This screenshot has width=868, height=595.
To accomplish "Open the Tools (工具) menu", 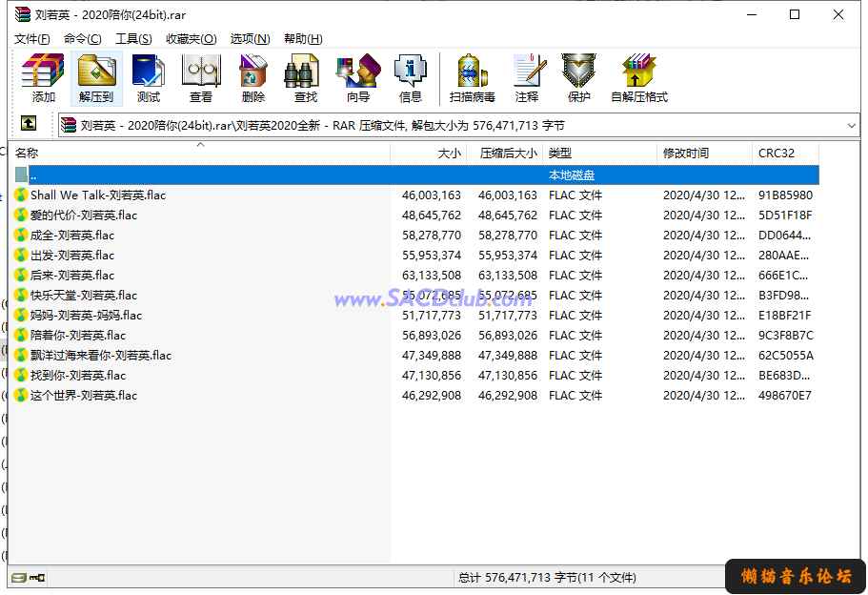I will click(x=133, y=39).
